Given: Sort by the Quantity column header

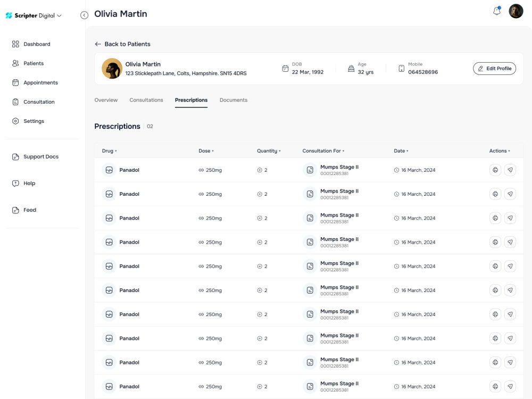Looking at the screenshot, I should coord(269,151).
